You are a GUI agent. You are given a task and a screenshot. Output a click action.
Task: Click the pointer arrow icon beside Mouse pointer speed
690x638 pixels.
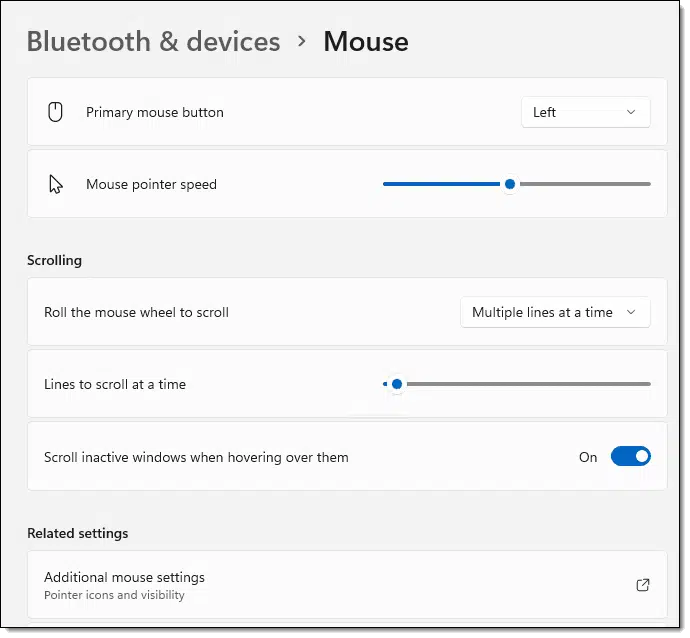(x=55, y=184)
